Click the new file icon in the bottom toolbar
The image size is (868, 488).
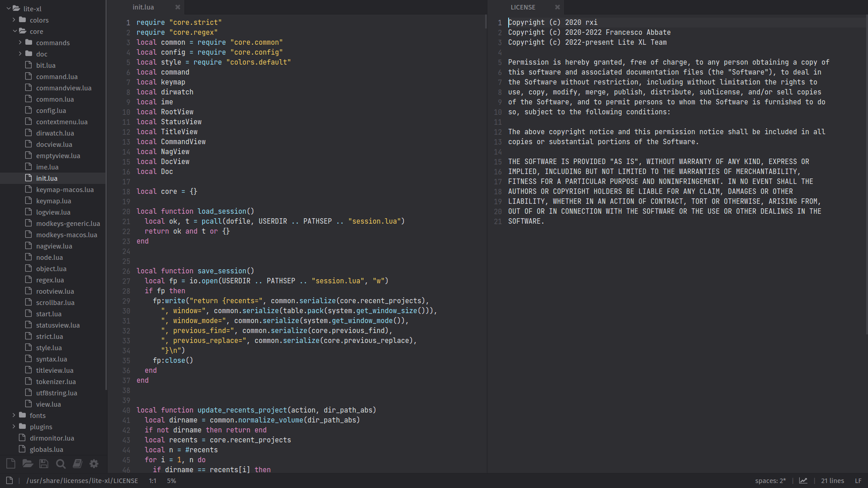(x=11, y=464)
